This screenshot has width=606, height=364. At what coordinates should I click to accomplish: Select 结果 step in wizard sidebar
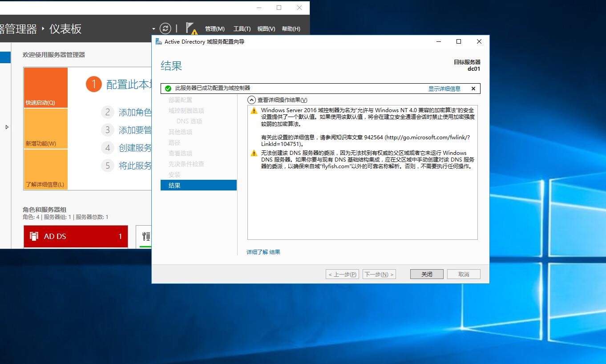coord(198,185)
